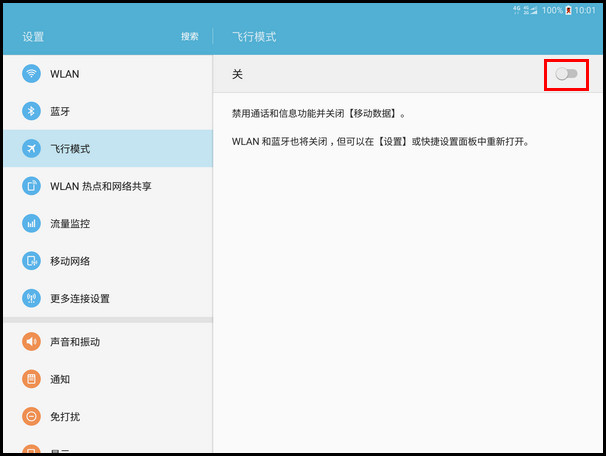
Task: Tap the airplane icon for 飞行模式
Action: click(x=31, y=148)
